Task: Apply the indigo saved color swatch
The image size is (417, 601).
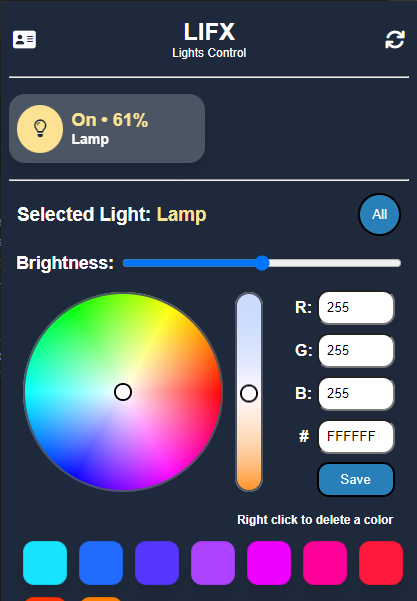Action: [157, 563]
